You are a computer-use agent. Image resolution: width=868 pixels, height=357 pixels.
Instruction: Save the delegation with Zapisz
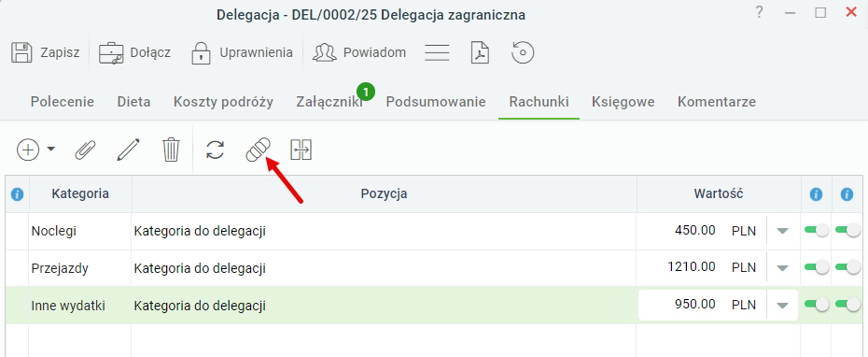(46, 52)
